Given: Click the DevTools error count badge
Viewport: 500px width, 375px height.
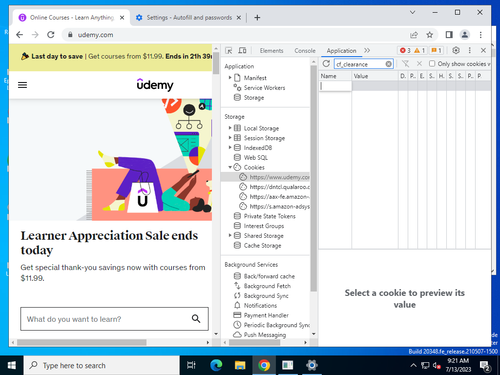Looking at the screenshot, I should 405,50.
